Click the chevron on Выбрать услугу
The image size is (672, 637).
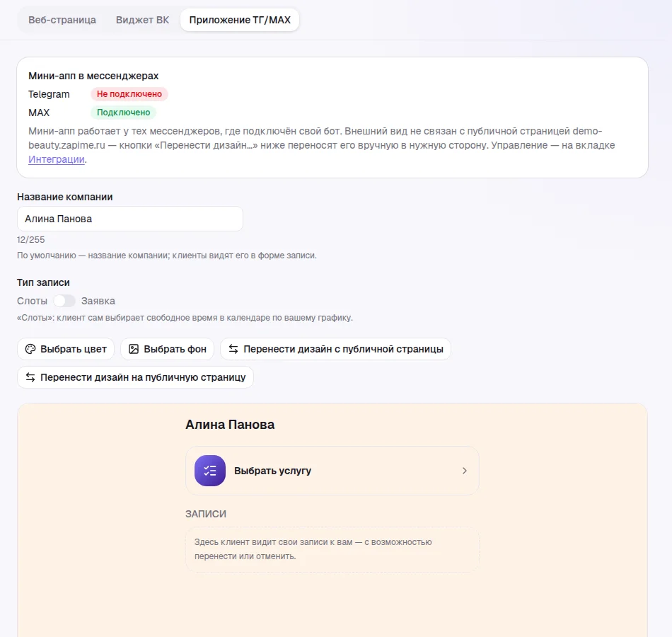click(465, 471)
